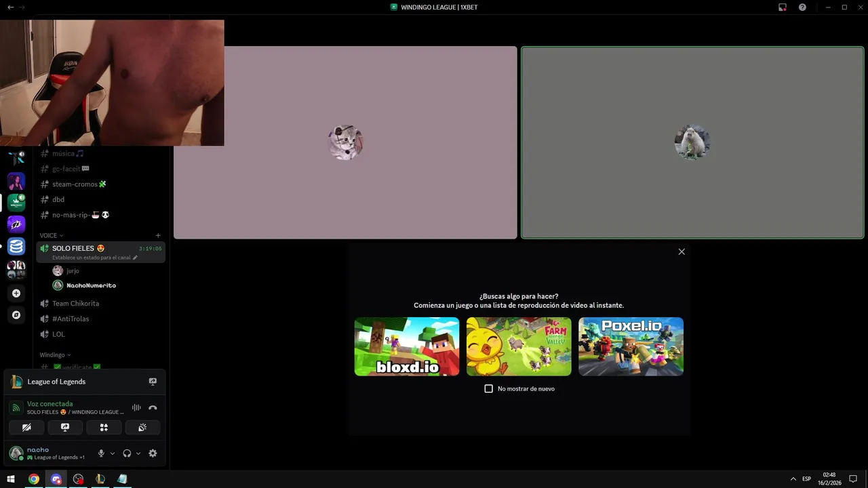
Task: Set a channel status via Establece un estado
Action: pos(94,258)
